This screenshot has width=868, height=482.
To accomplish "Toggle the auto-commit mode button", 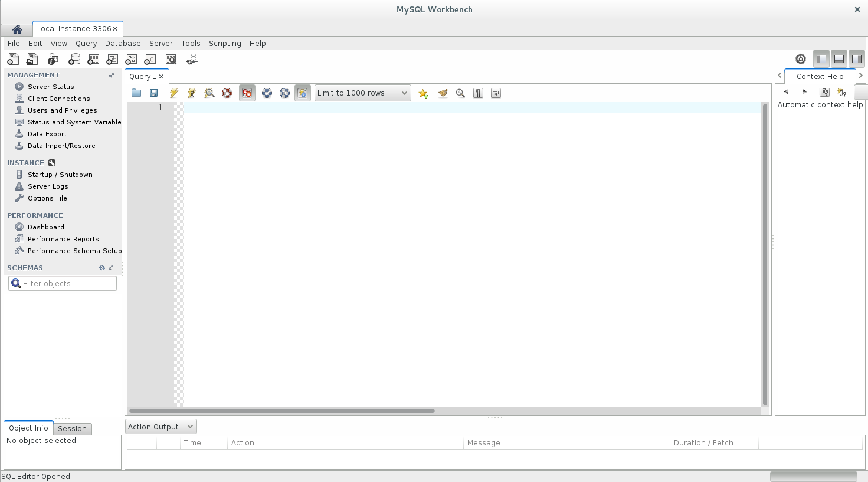I will pos(302,93).
